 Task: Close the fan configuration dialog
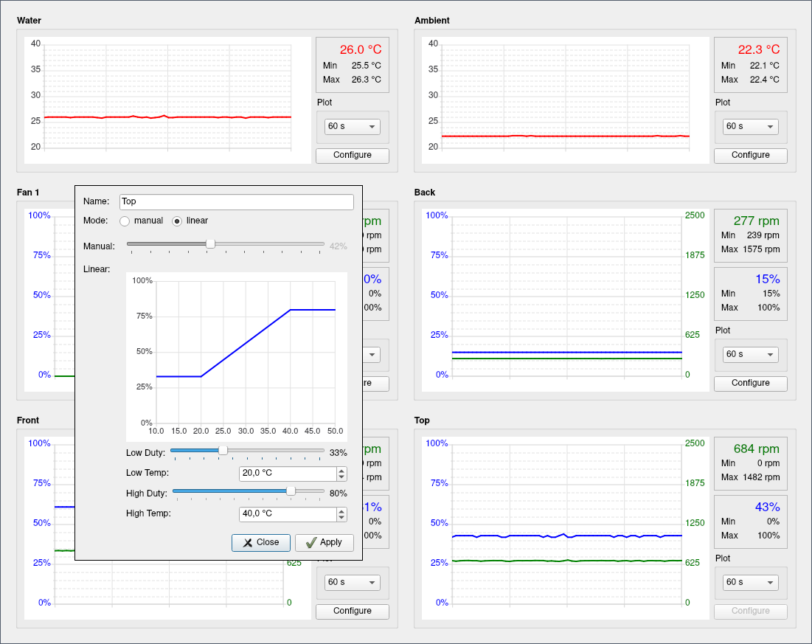(261, 542)
